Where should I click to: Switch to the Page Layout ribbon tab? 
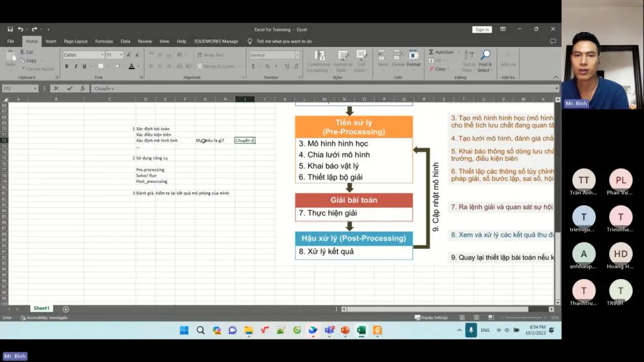click(75, 41)
